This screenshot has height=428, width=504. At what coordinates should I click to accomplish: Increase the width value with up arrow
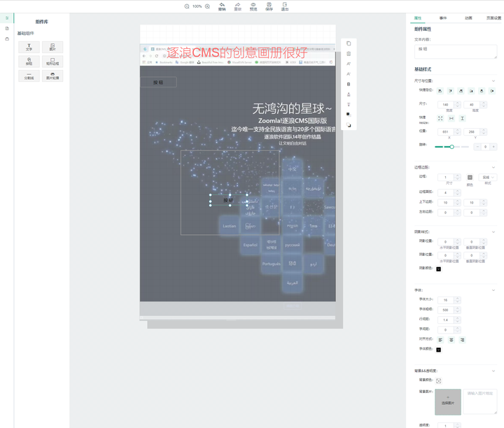457,103
